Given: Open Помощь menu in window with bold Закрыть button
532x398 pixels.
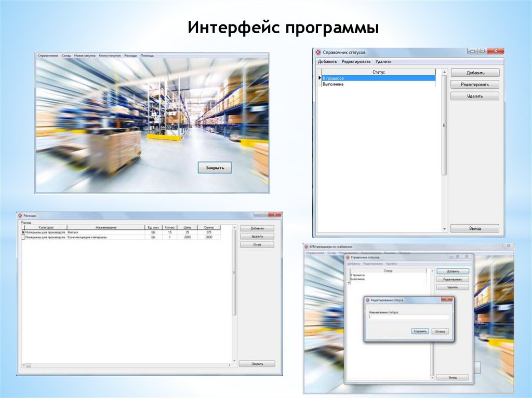Looking at the screenshot, I should (x=147, y=56).
